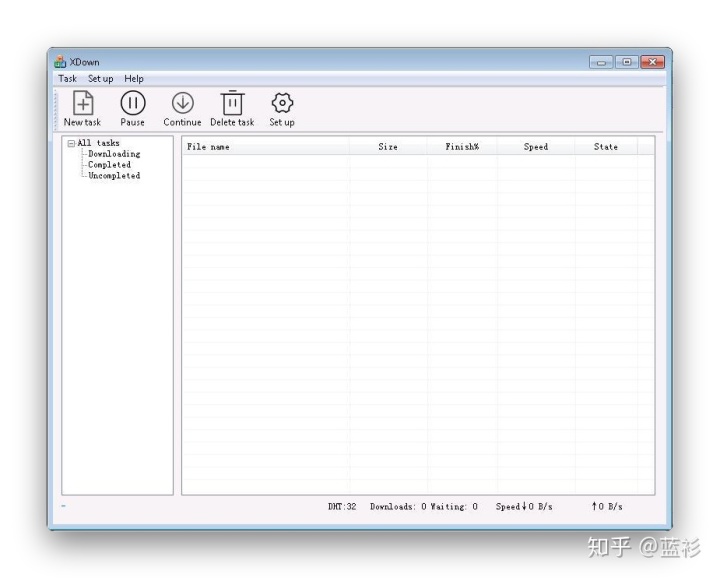
Task: Select the Uncompleted category
Action: tap(114, 176)
